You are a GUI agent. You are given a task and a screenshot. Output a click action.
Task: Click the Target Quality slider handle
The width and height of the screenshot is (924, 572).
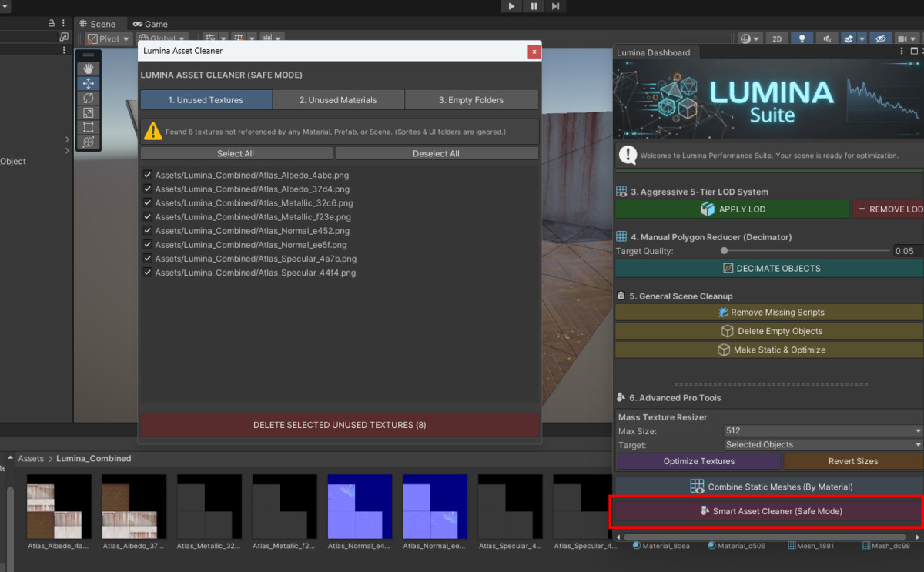pos(724,251)
